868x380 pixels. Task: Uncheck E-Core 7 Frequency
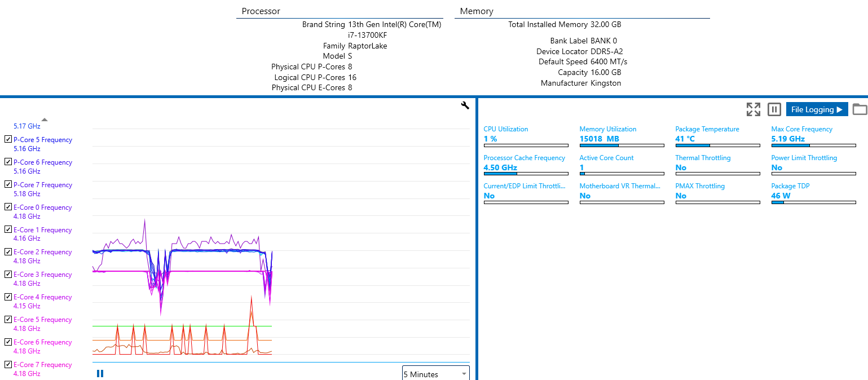[8, 364]
